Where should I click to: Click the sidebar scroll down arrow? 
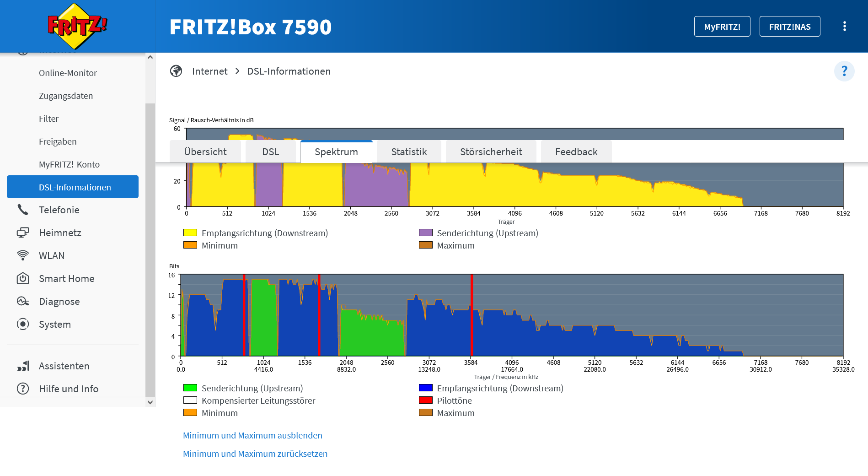click(x=150, y=402)
